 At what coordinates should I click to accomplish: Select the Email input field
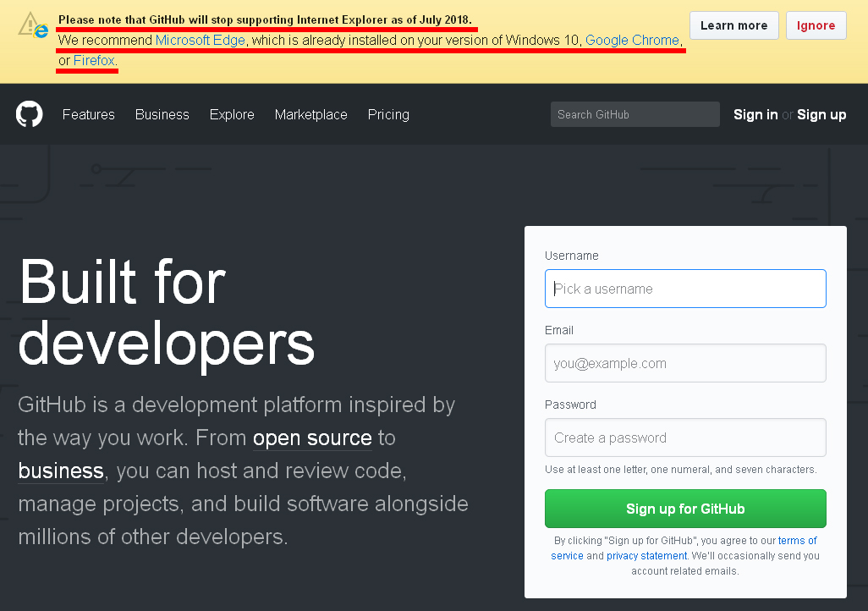pyautogui.click(x=685, y=363)
